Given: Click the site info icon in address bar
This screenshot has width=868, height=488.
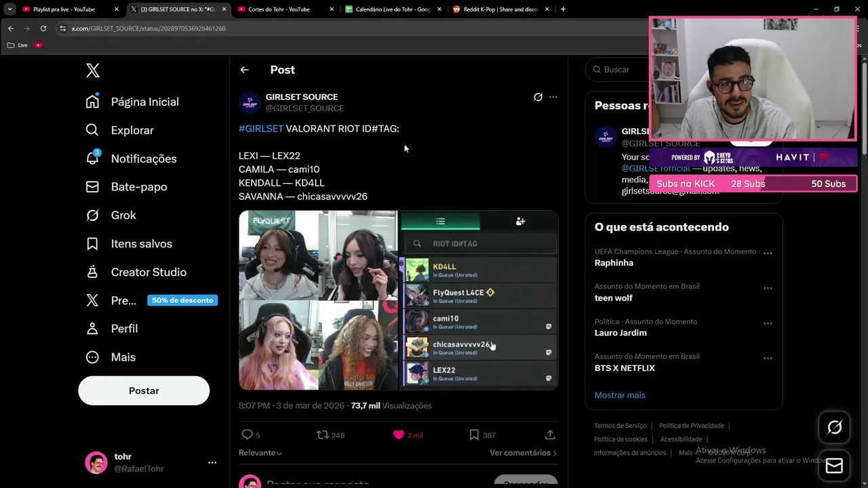Looking at the screenshot, I should (x=62, y=28).
